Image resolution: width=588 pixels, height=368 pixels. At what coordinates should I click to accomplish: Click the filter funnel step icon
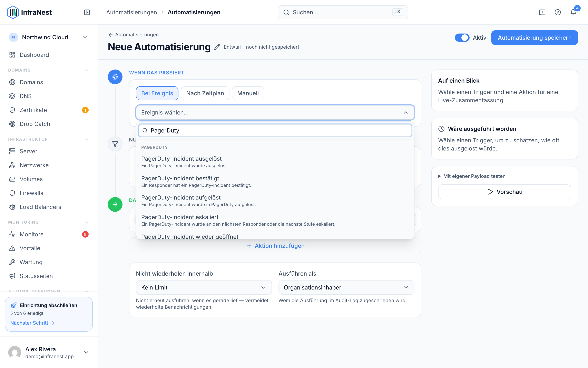[x=115, y=144]
